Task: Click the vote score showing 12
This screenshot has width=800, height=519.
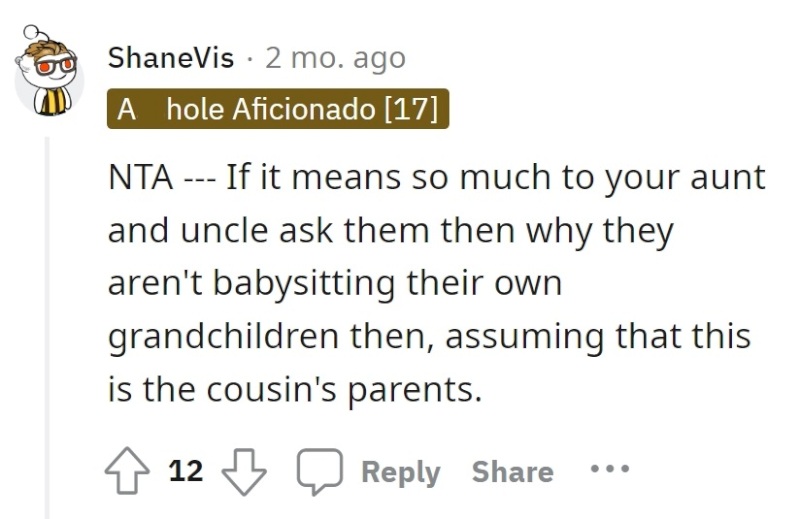Action: pyautogui.click(x=186, y=471)
